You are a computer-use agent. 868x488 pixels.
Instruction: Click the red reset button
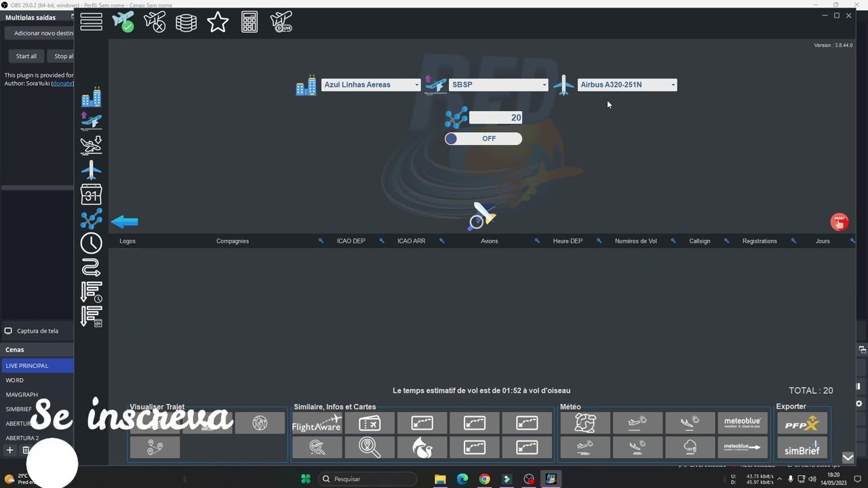[x=839, y=222]
